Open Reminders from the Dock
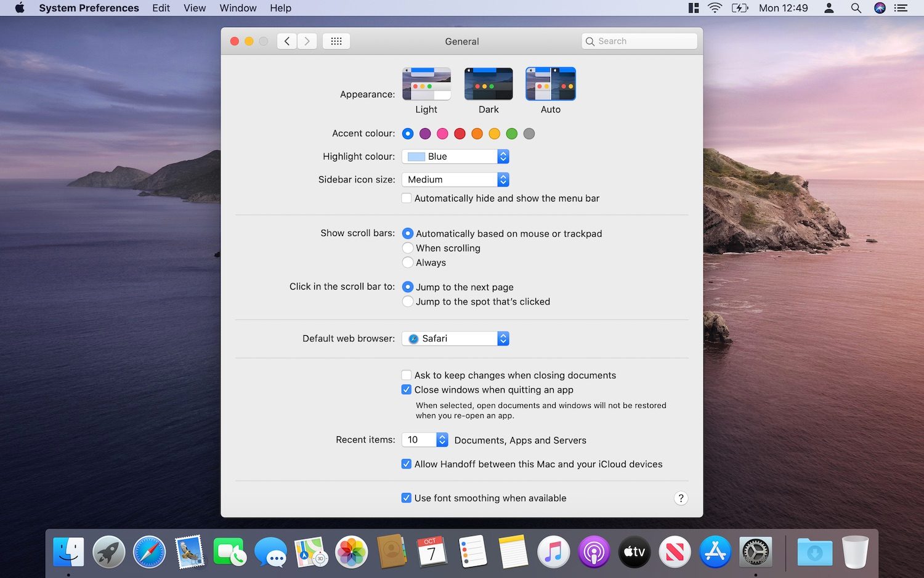924x578 pixels. point(473,552)
